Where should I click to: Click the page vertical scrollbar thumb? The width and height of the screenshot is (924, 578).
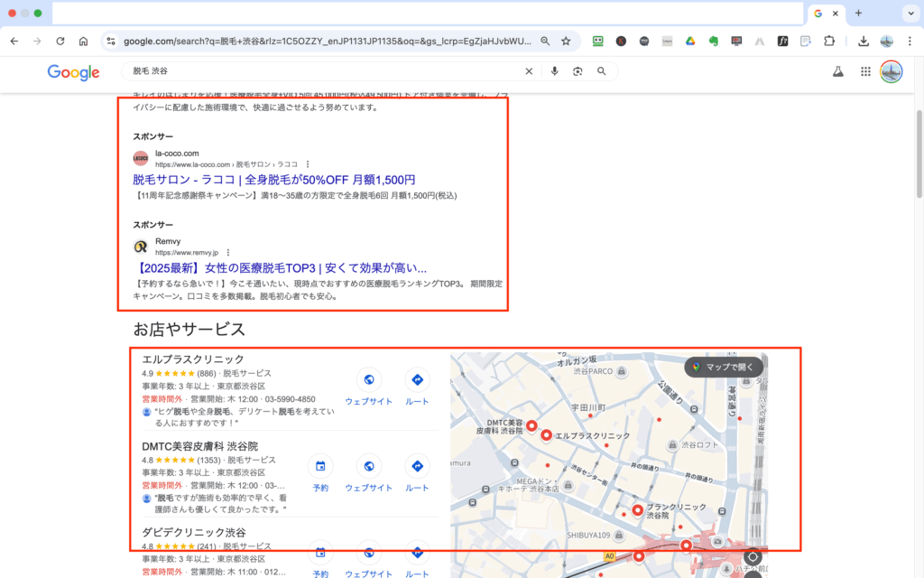(919, 154)
